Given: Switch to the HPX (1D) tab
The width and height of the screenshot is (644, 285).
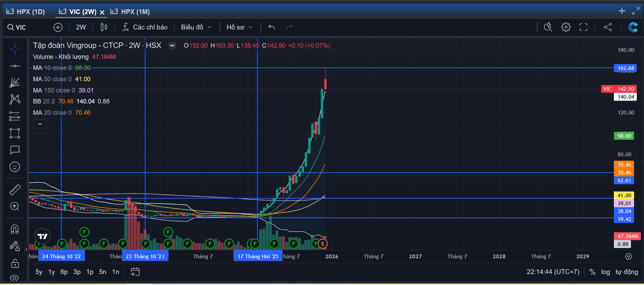Looking at the screenshot, I should [26, 12].
